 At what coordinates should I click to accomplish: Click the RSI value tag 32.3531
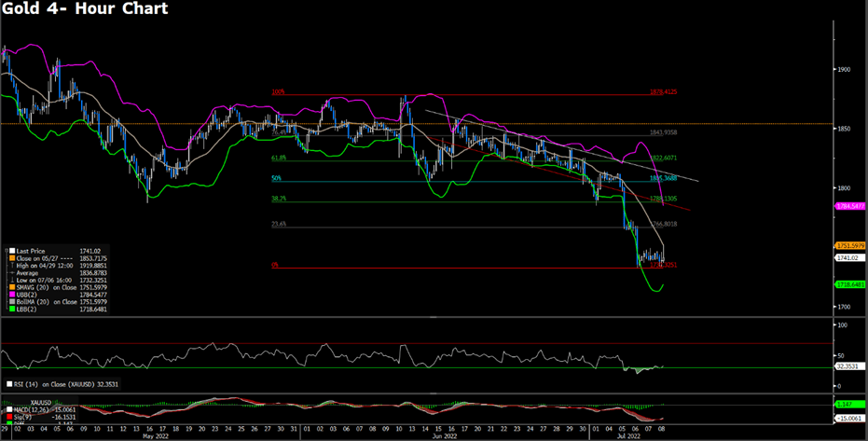(847, 366)
